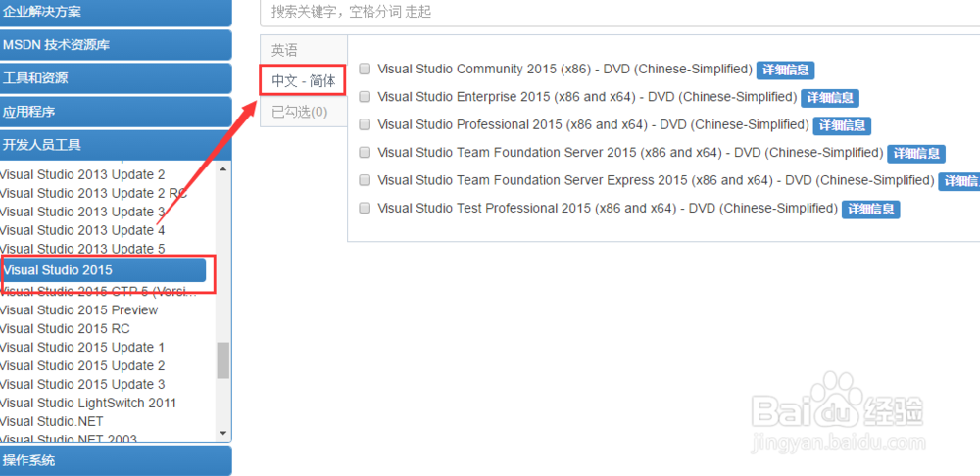Image resolution: width=980 pixels, height=476 pixels.
Task: Select Visual Studio Professional 2015 checkbox
Action: (x=365, y=124)
